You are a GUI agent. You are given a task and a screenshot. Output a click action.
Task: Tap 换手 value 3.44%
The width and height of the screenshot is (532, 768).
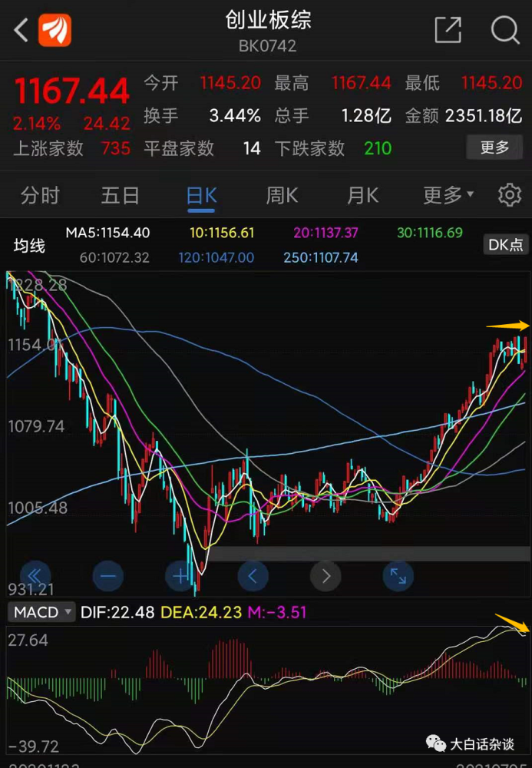click(x=235, y=116)
